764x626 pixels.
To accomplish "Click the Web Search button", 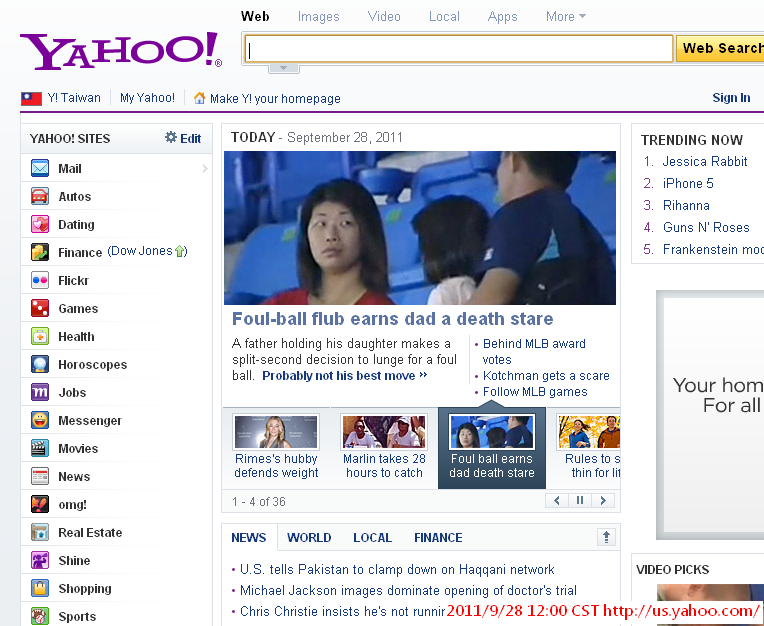I will pyautogui.click(x=720, y=48).
